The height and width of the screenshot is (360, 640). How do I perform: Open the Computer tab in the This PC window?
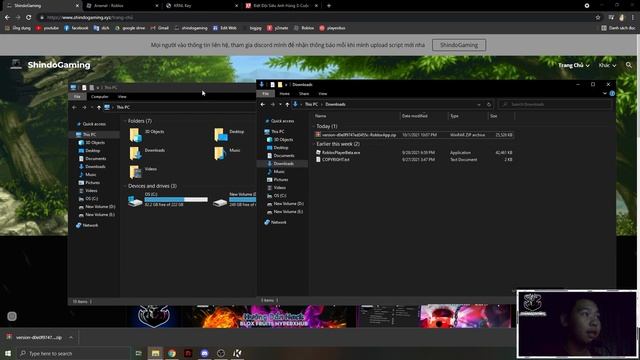(x=100, y=97)
